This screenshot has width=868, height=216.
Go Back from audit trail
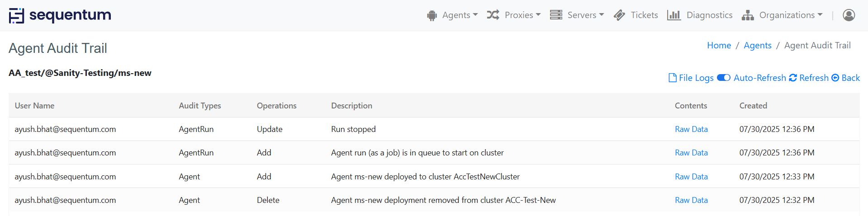click(850, 78)
